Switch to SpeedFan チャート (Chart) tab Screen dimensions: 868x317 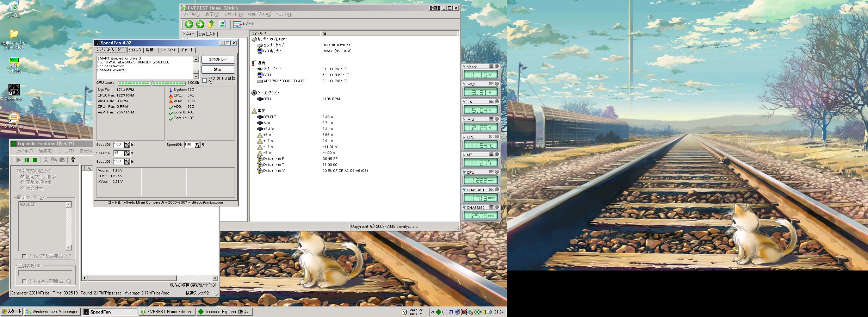pyautogui.click(x=187, y=50)
